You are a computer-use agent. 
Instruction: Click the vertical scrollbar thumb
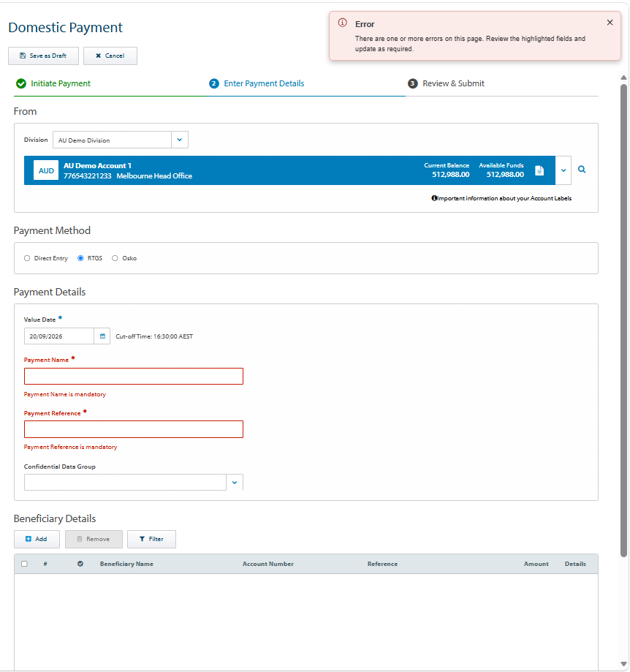623,320
